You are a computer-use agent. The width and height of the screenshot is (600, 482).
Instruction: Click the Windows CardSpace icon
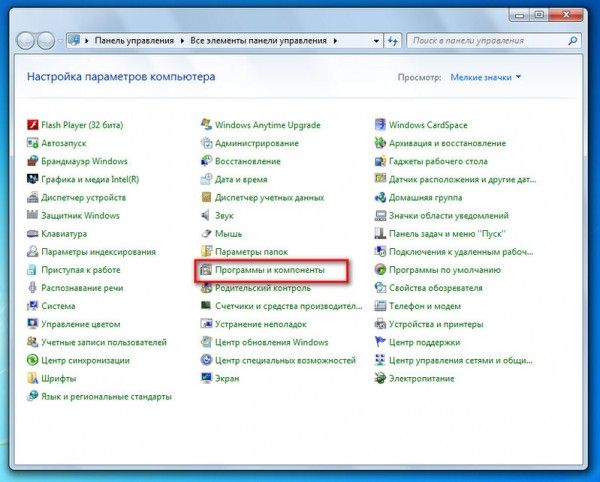coord(380,125)
